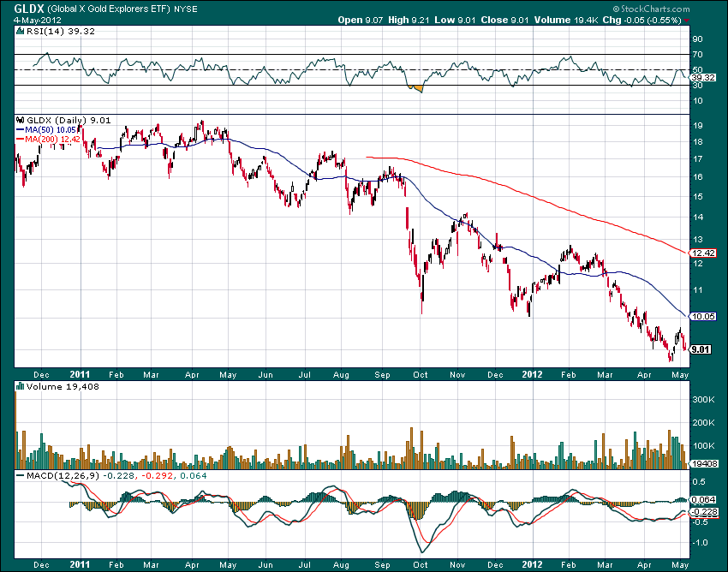Click the red line marker for MA(200)

20,140
